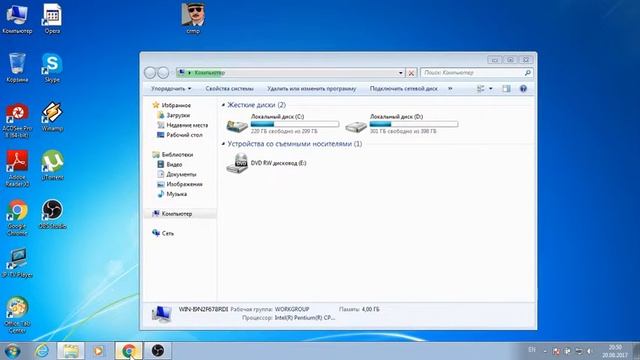640x360 pixels.
Task: Open Office Tab Center desktop shortcut
Action: coord(17,315)
